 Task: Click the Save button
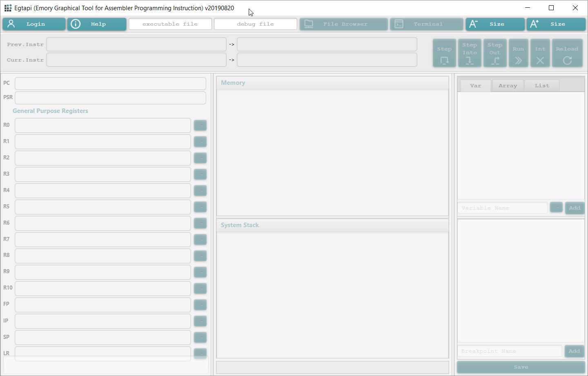[x=521, y=367]
